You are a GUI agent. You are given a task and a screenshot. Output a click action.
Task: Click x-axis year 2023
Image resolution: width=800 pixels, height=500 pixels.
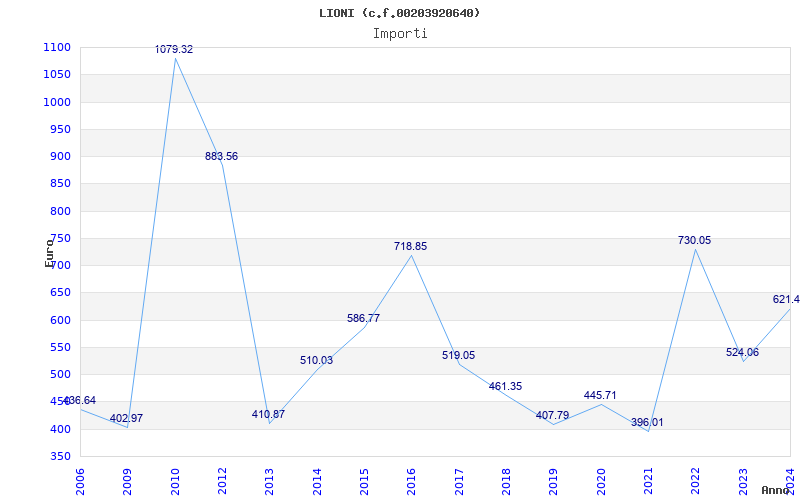click(742, 482)
